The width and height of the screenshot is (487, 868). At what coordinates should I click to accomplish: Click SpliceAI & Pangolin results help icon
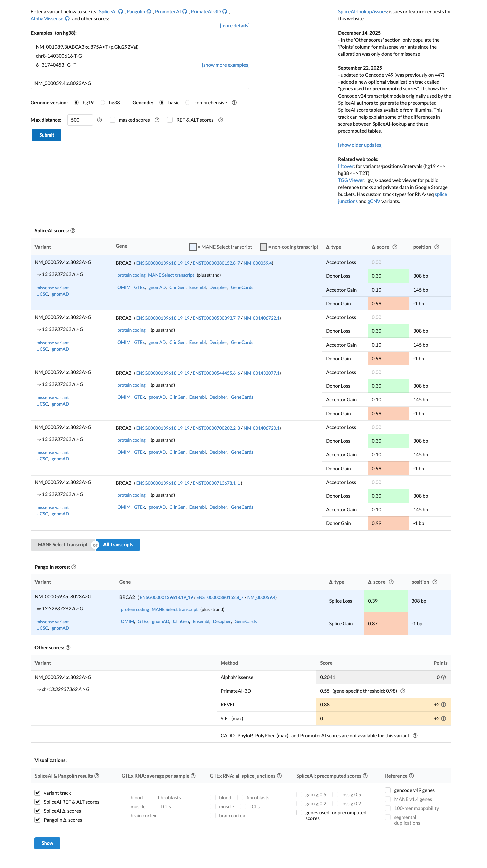tap(97, 776)
